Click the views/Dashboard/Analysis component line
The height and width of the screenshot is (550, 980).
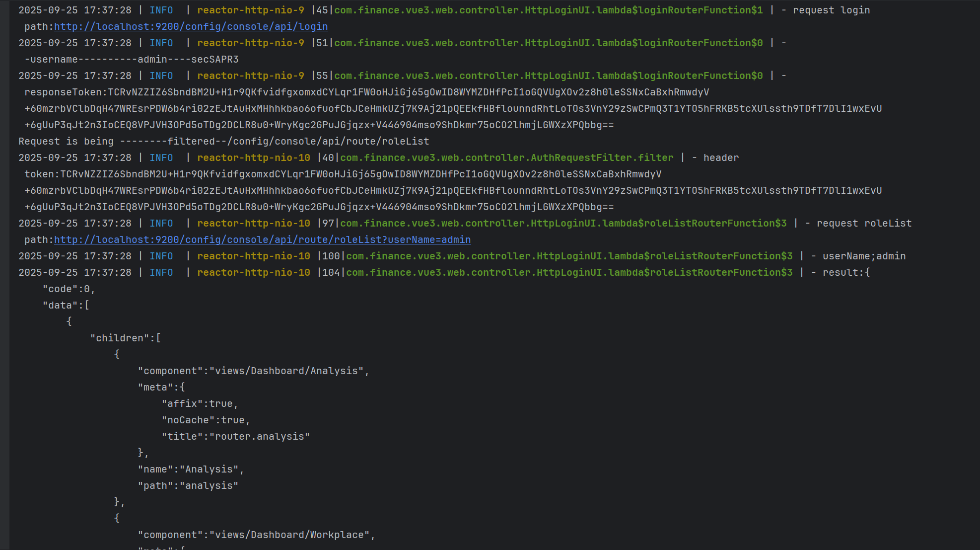coord(253,371)
